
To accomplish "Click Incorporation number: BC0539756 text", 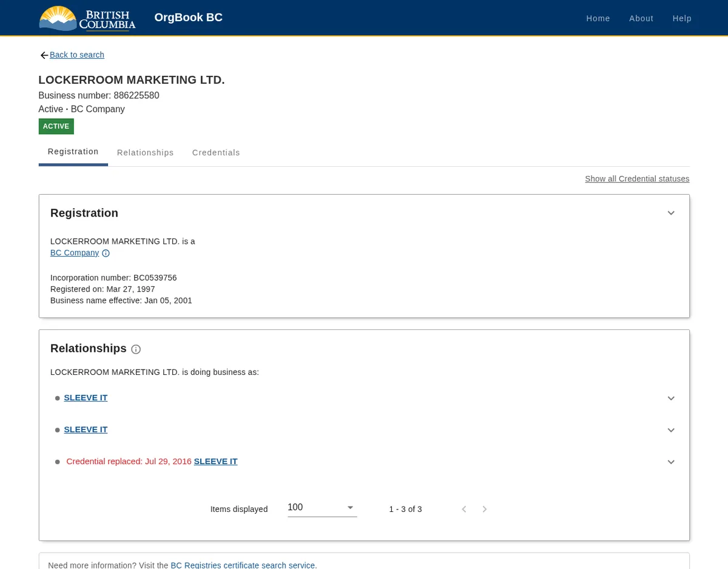I will point(113,278).
